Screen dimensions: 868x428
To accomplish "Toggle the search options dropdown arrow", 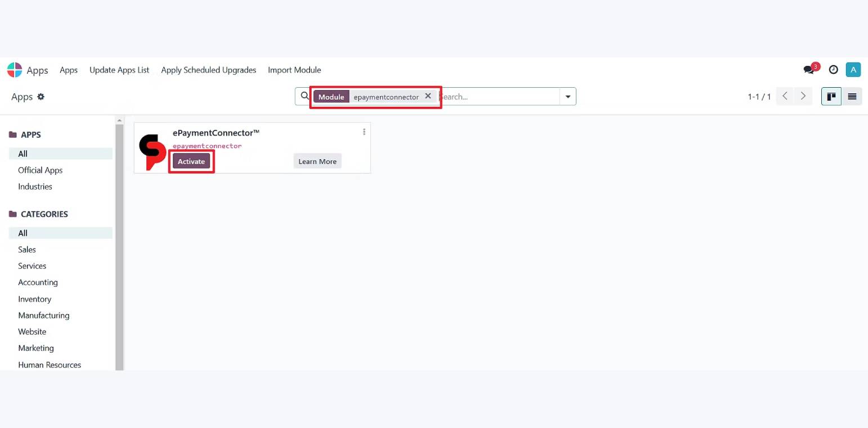I will [568, 97].
